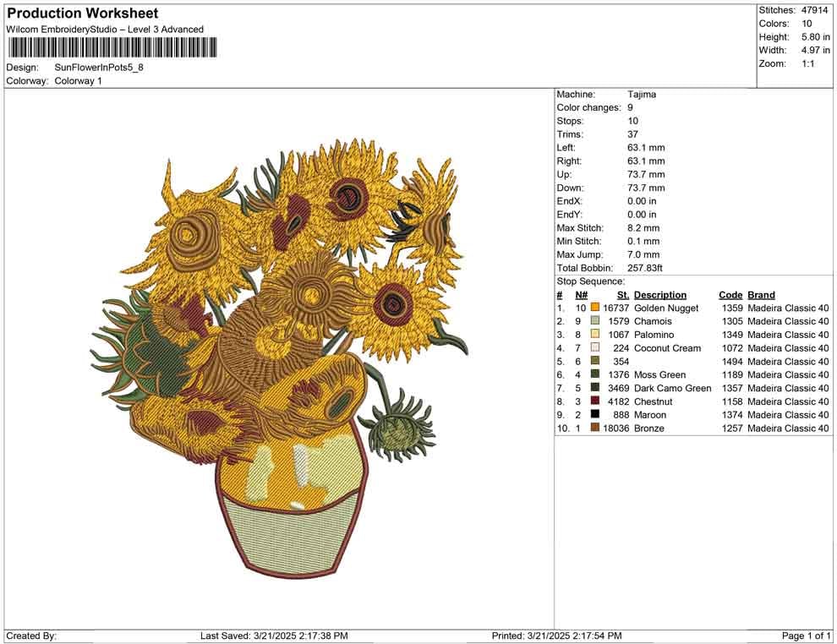
Task: Click the Colors value 10
Action: click(x=807, y=24)
